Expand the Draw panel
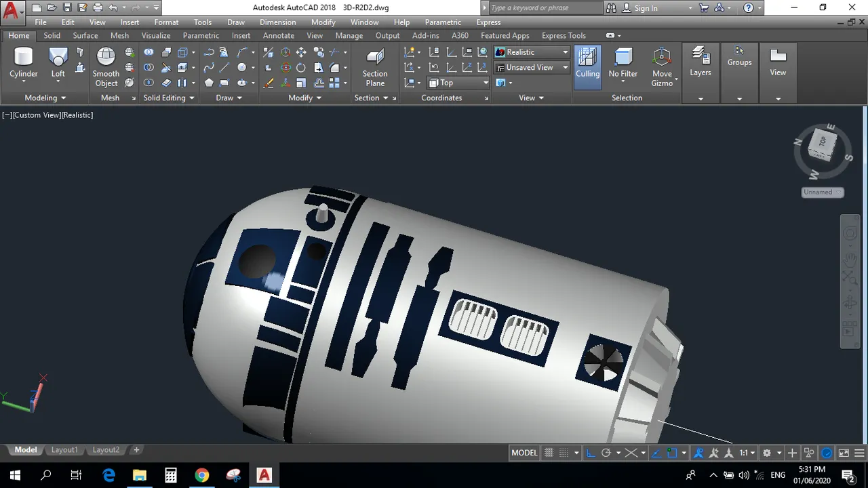868x488 pixels. coord(229,98)
